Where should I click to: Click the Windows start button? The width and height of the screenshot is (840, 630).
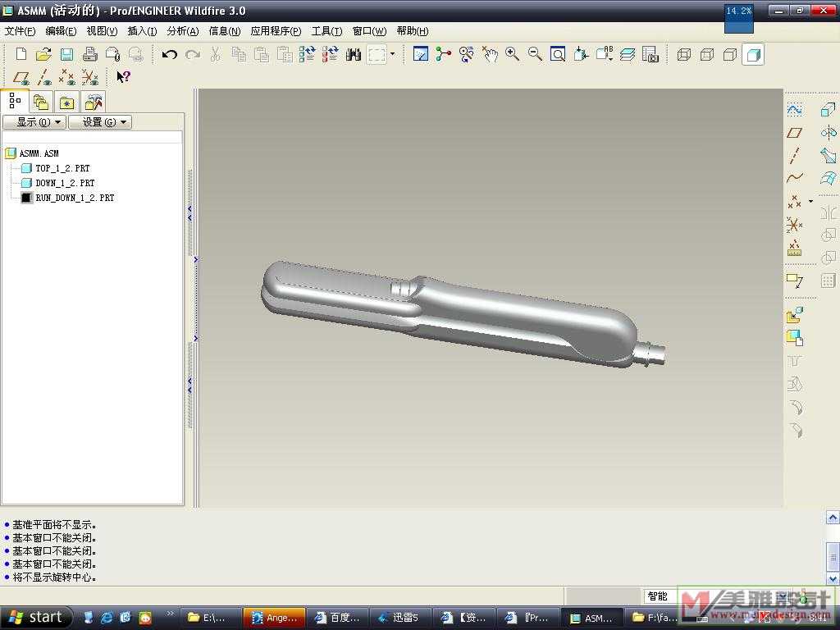(x=36, y=618)
